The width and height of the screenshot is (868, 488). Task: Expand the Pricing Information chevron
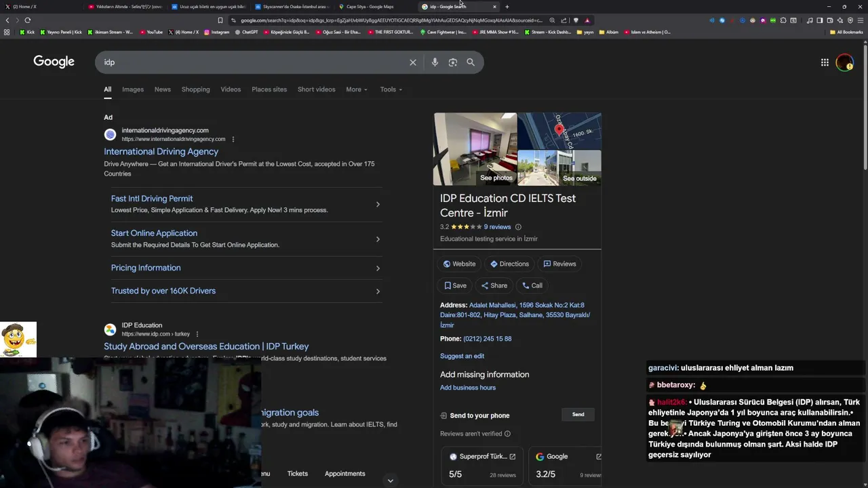pos(378,268)
